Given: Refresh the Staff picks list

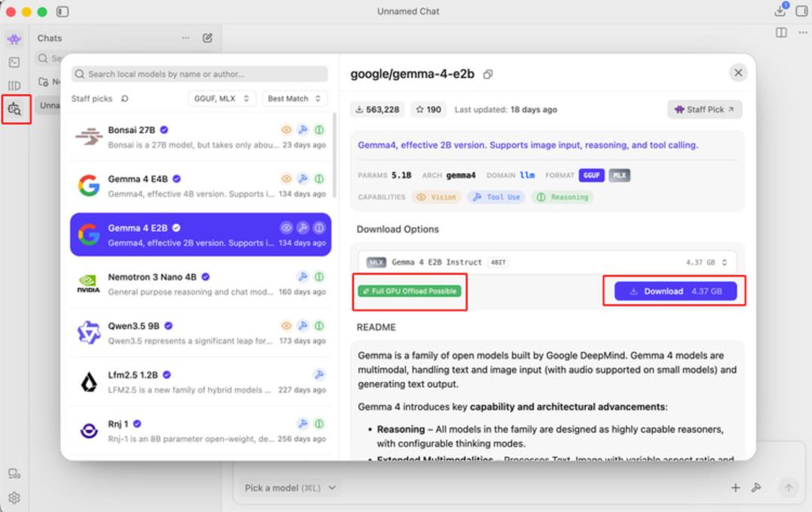Looking at the screenshot, I should pyautogui.click(x=125, y=98).
